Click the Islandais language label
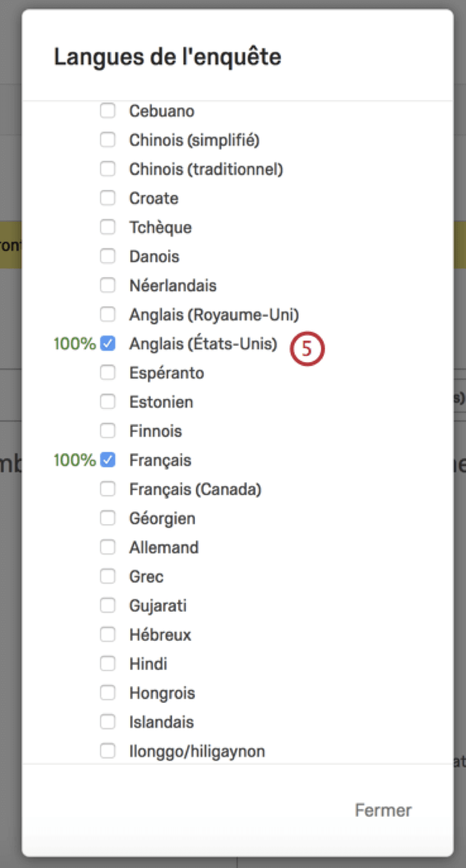 [x=161, y=722]
